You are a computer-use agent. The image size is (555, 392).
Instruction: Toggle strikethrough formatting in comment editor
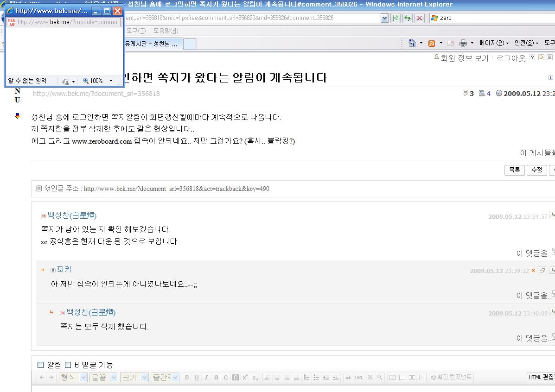(216, 378)
